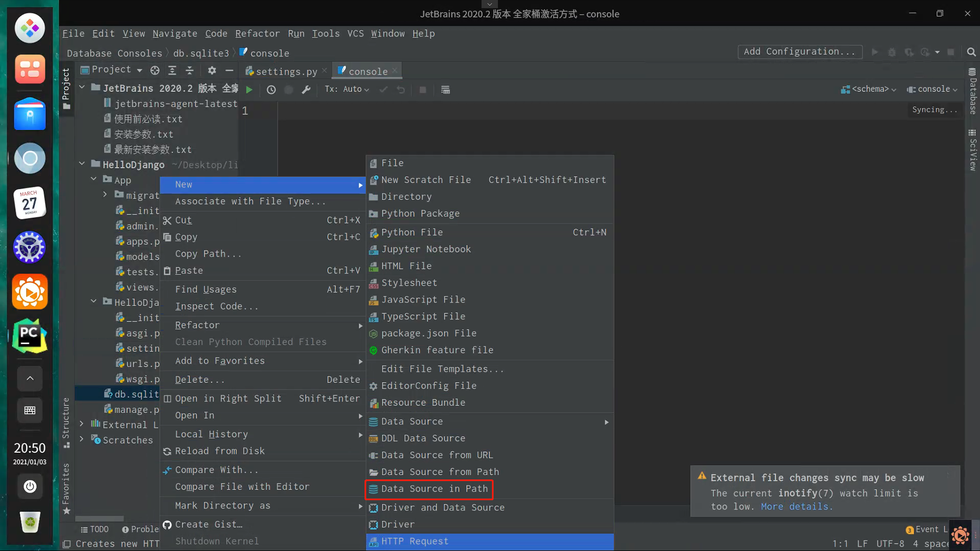Toggle tool window bars icon in status bar corner
The height and width of the screenshot is (551, 980).
coord(67,544)
